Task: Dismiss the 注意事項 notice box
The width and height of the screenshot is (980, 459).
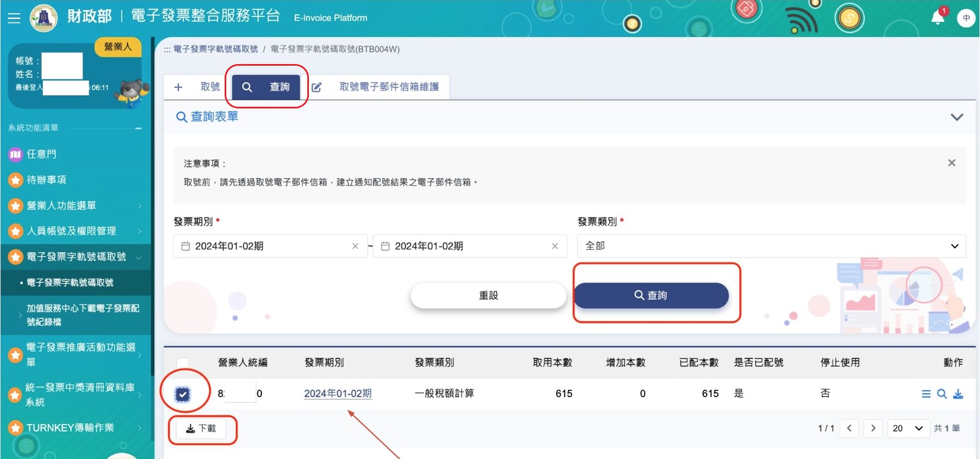Action: coord(952,163)
